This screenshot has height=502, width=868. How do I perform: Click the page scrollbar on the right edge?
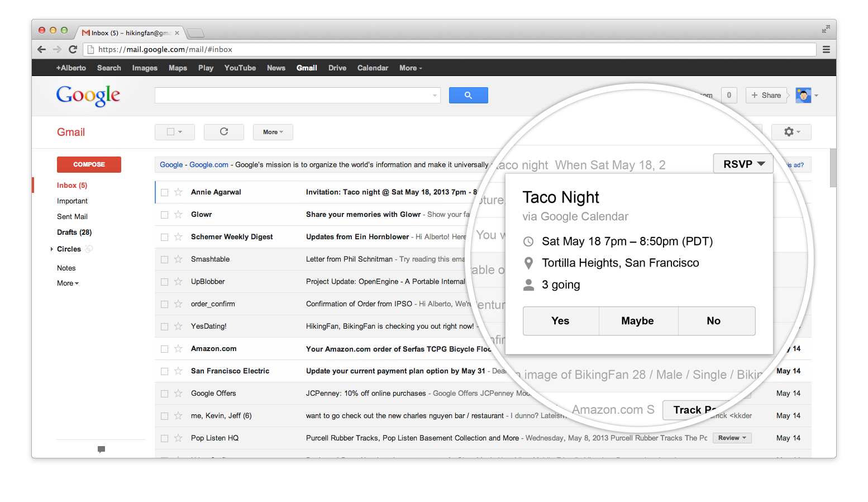coord(833,168)
